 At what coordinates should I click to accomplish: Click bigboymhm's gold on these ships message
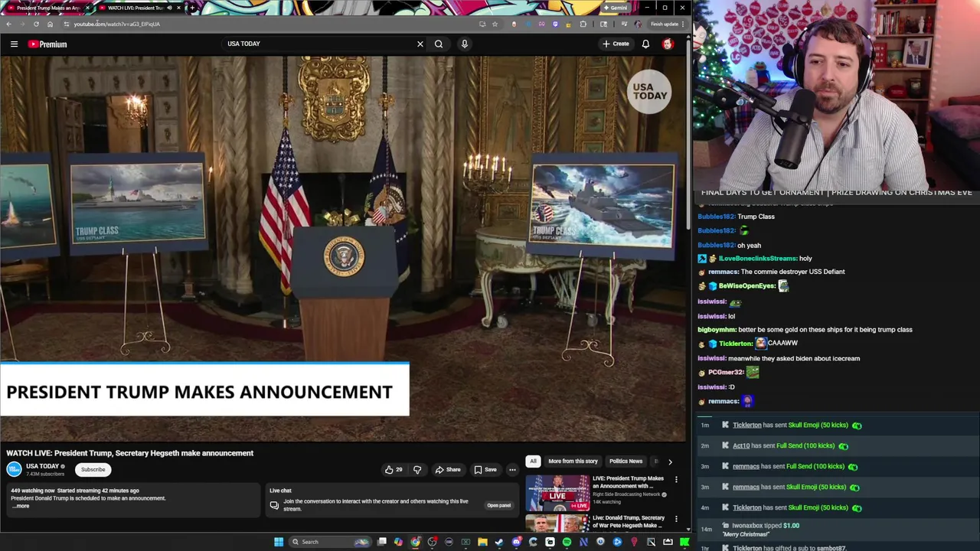pyautogui.click(x=805, y=330)
